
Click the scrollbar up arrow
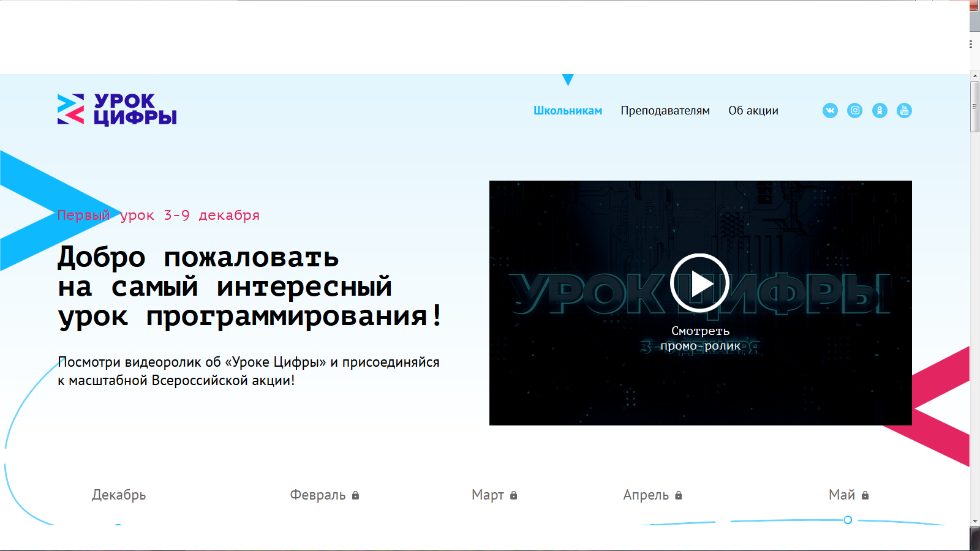click(x=975, y=77)
